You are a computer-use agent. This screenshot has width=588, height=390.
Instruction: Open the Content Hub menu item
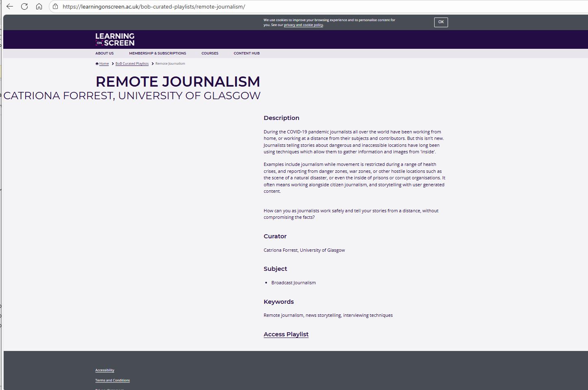tap(247, 53)
